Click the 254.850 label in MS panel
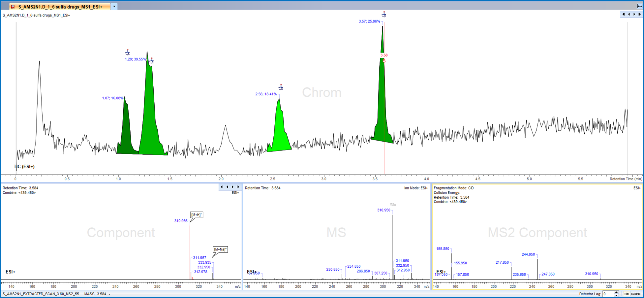This screenshot has height=298, width=644. point(354,267)
